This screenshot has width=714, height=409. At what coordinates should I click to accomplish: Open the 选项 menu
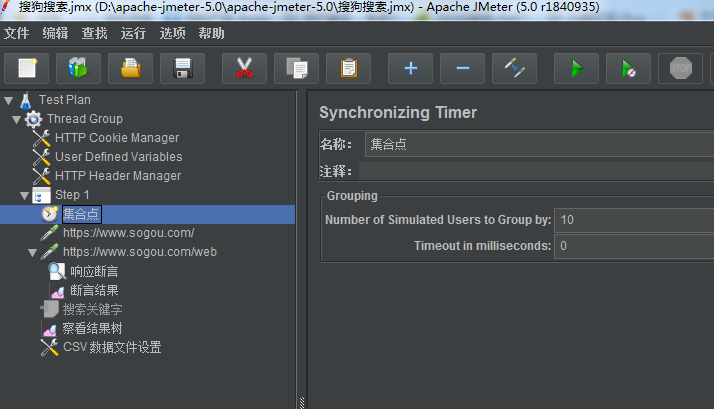tap(172, 33)
